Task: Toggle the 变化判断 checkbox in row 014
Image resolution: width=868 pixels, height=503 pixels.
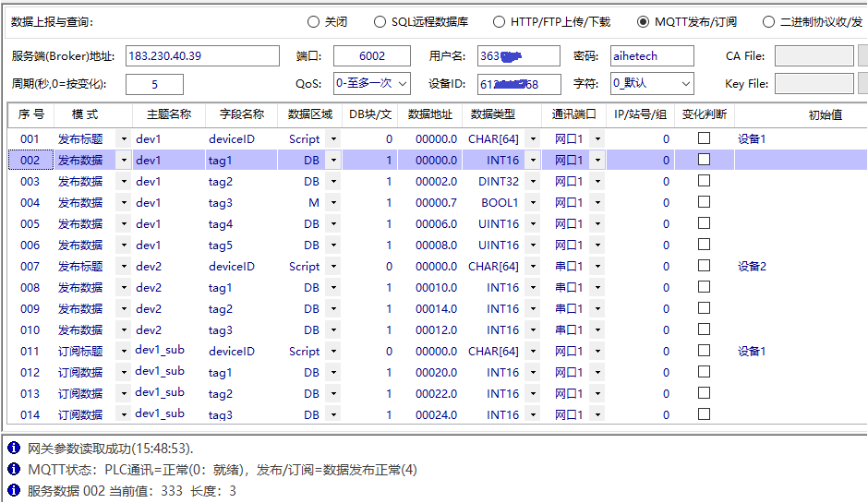Action: tap(704, 414)
